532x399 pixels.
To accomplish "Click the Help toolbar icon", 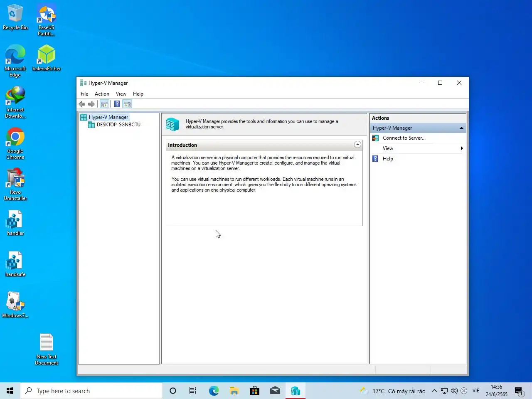I will tap(117, 104).
